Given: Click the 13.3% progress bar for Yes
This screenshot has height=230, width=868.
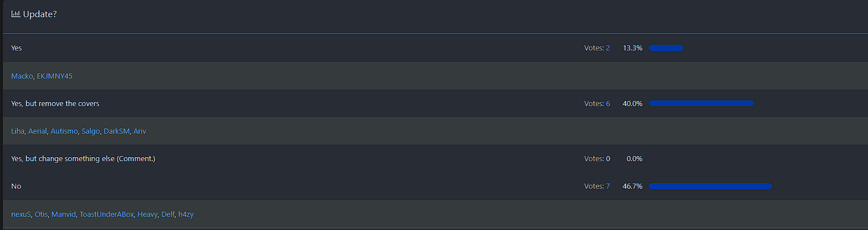Looking at the screenshot, I should click(666, 48).
